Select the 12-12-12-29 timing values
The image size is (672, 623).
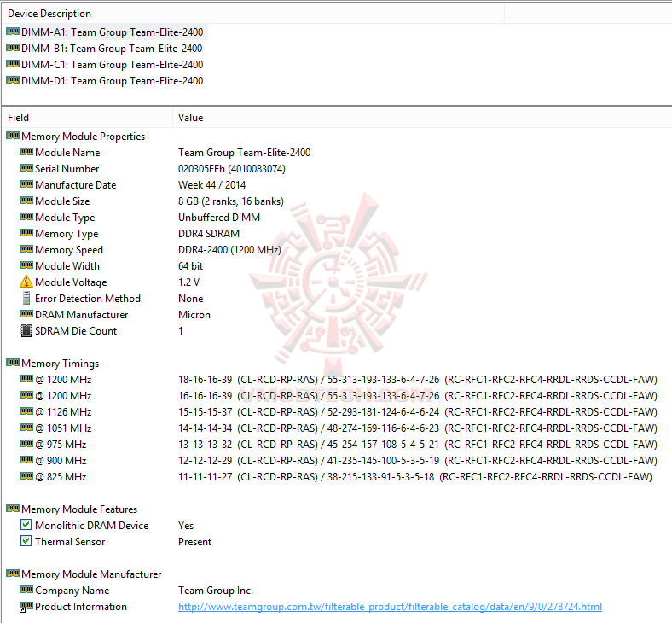click(418, 461)
